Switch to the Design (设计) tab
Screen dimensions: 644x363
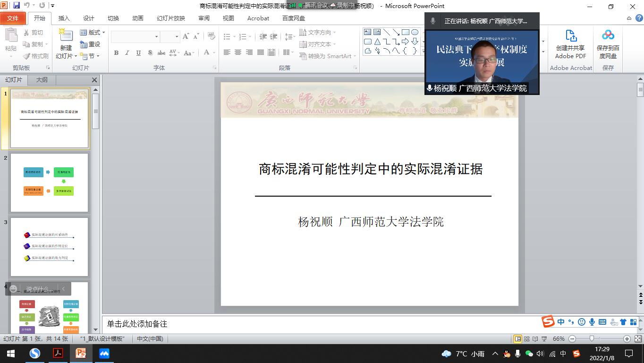89,18
